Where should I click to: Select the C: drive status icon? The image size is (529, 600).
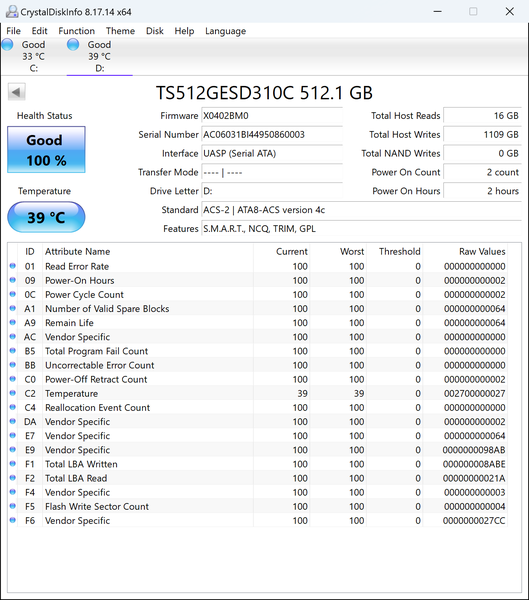[7, 45]
